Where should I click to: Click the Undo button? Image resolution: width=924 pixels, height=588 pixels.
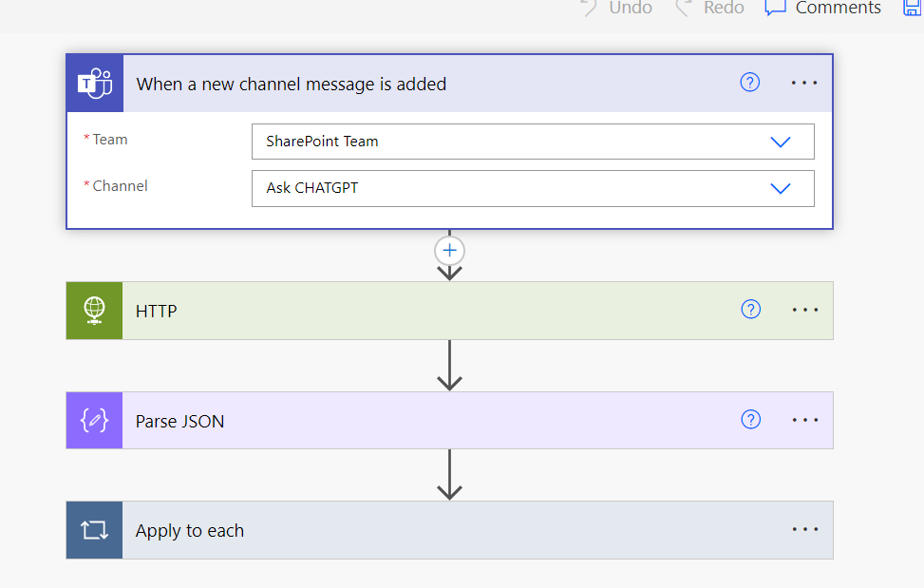[x=615, y=8]
